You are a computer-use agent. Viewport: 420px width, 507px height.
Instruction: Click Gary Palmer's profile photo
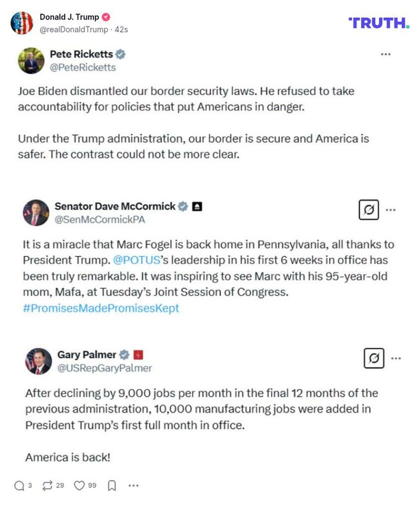pos(38,361)
